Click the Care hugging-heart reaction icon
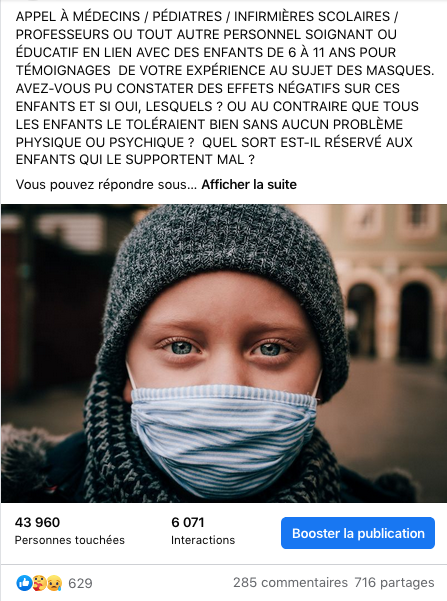The width and height of the screenshot is (447, 601). [x=39, y=583]
